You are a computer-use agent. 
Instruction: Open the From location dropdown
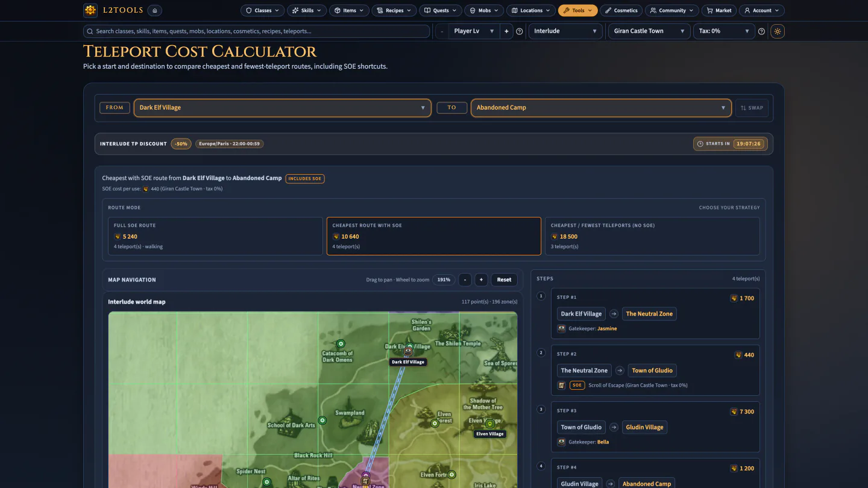click(x=283, y=108)
